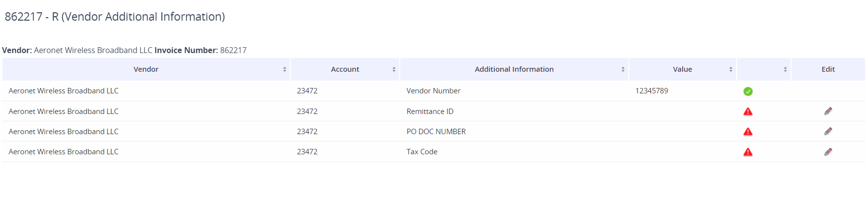The image size is (868, 199).
Task: Click red warning icon for Remittance ID
Action: tap(748, 112)
